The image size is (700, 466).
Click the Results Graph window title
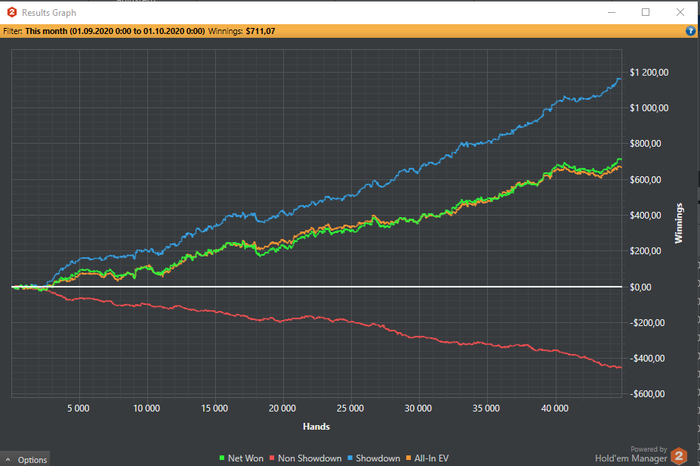pos(49,12)
